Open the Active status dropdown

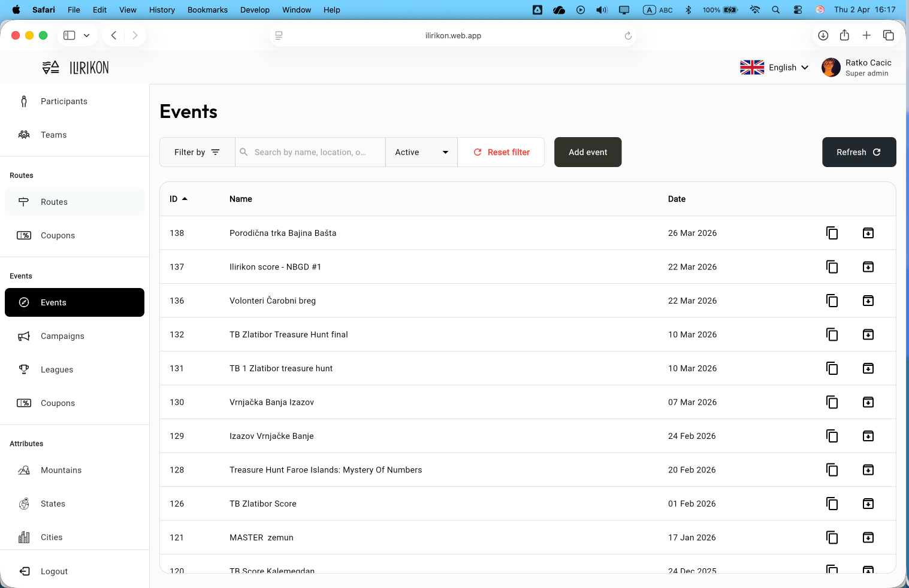tap(421, 152)
